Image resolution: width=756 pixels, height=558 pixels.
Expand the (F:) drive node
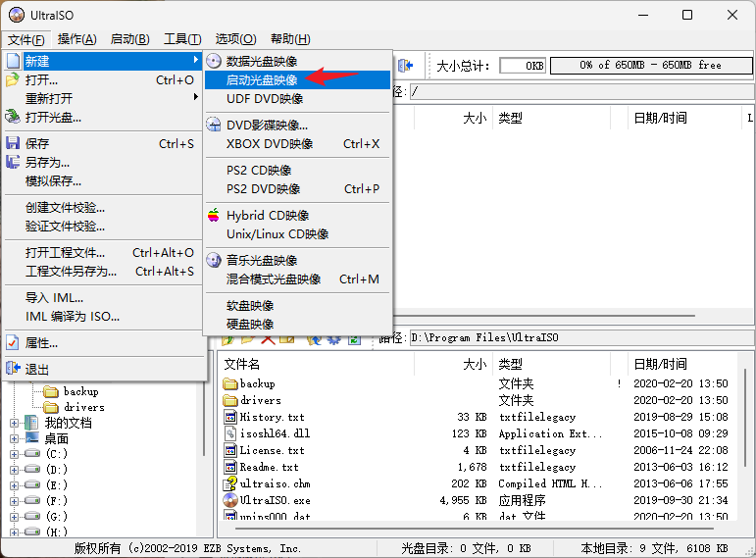click(x=14, y=501)
